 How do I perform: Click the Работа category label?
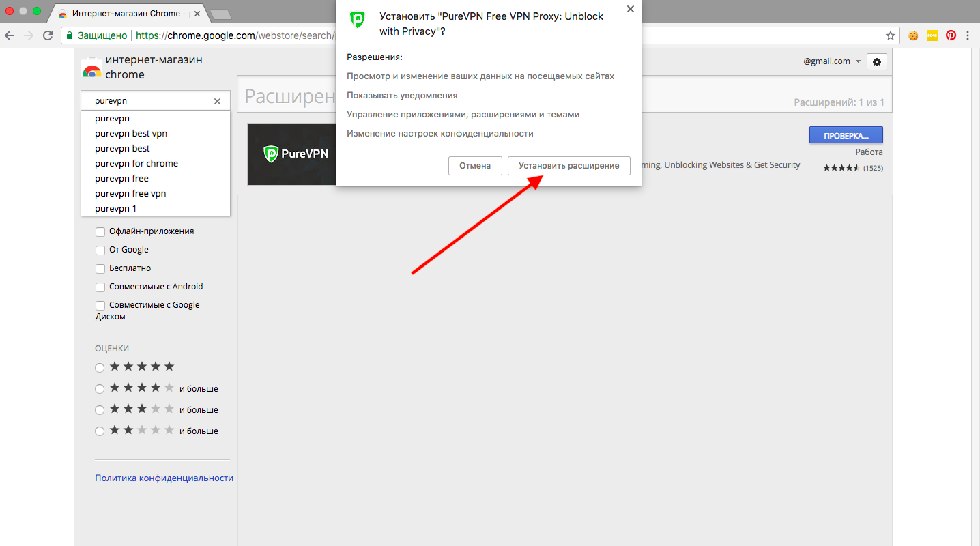[x=869, y=152]
